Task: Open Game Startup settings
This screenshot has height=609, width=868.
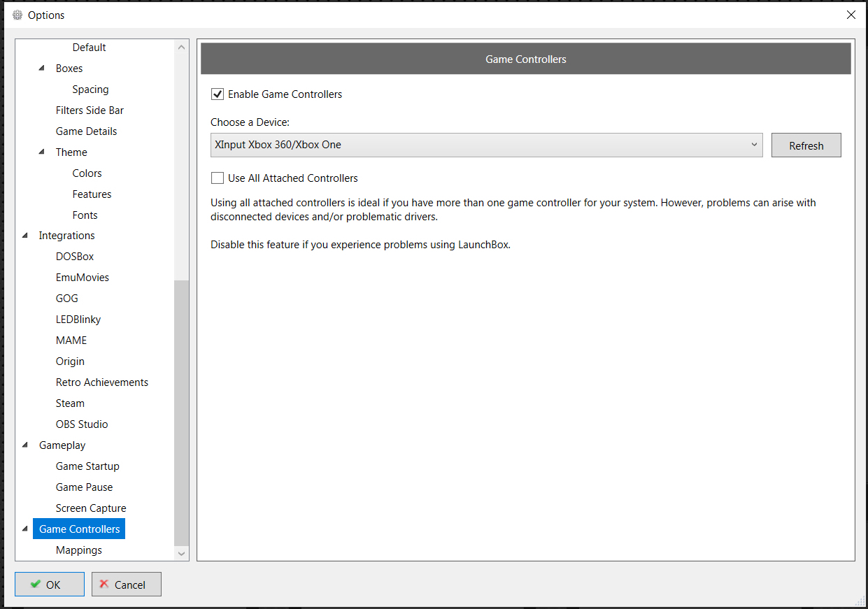Action: coord(87,466)
